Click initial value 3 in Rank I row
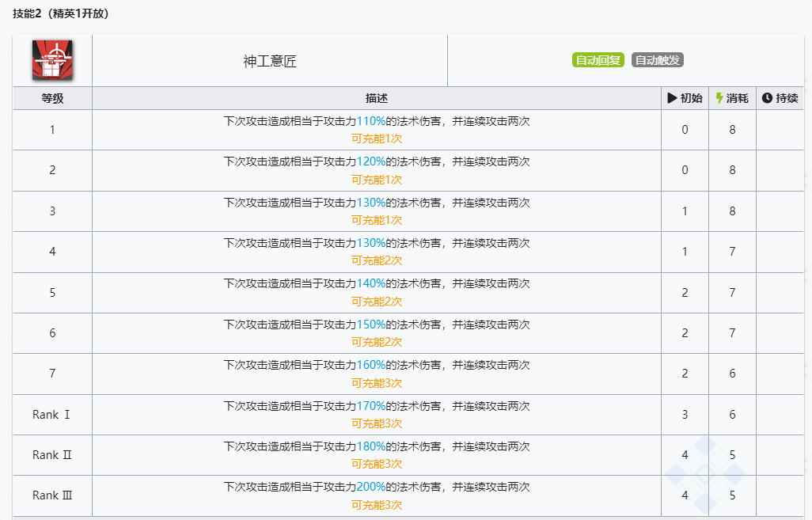The image size is (812, 520). [x=685, y=415]
